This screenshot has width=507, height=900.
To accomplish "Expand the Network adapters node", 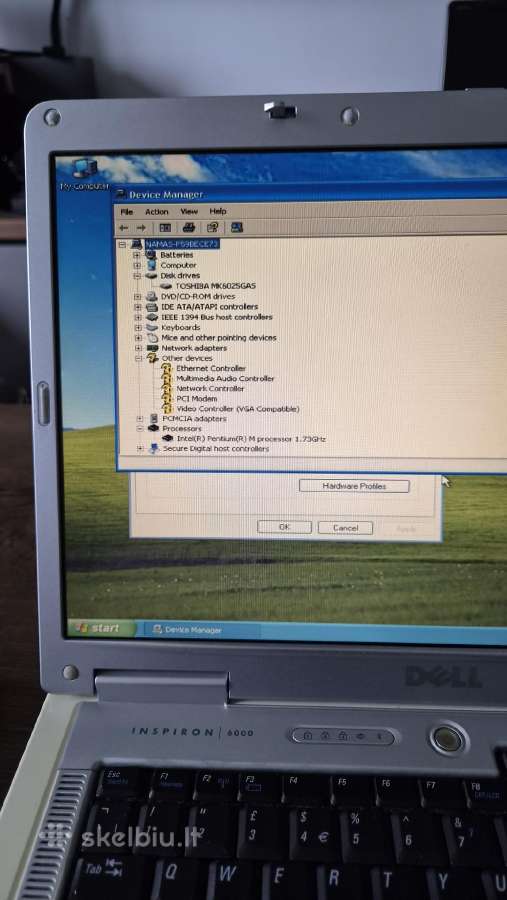I will pos(138,348).
